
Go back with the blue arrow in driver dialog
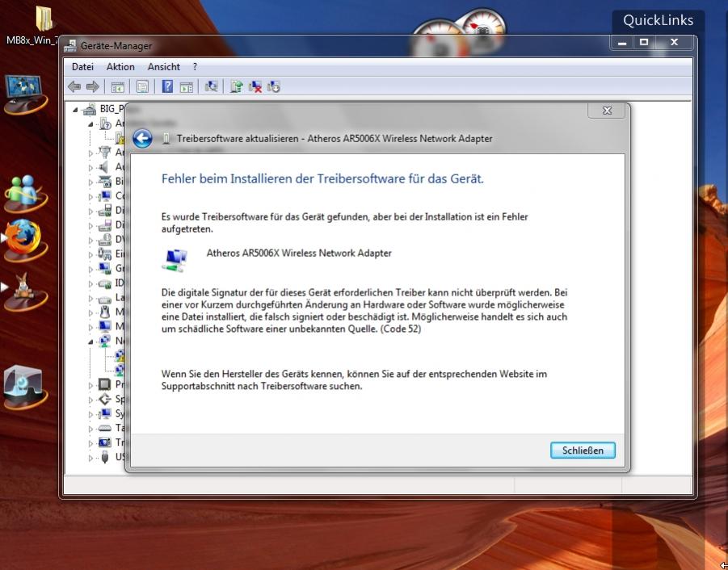[142, 138]
